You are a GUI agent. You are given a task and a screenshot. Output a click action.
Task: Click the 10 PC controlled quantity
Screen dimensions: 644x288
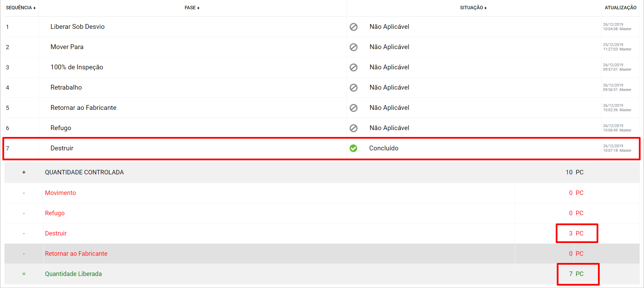click(575, 172)
